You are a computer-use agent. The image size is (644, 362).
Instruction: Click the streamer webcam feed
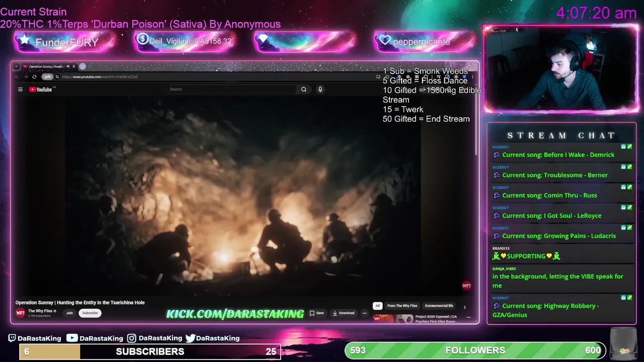coord(561,69)
